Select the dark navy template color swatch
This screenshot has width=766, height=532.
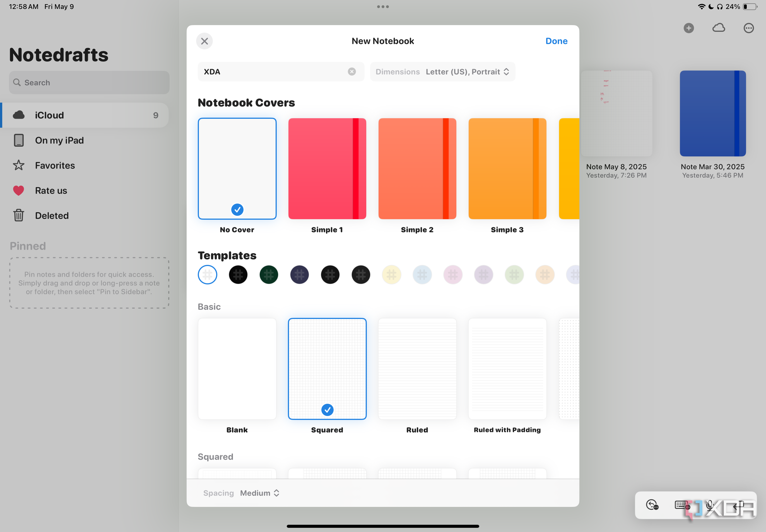300,275
